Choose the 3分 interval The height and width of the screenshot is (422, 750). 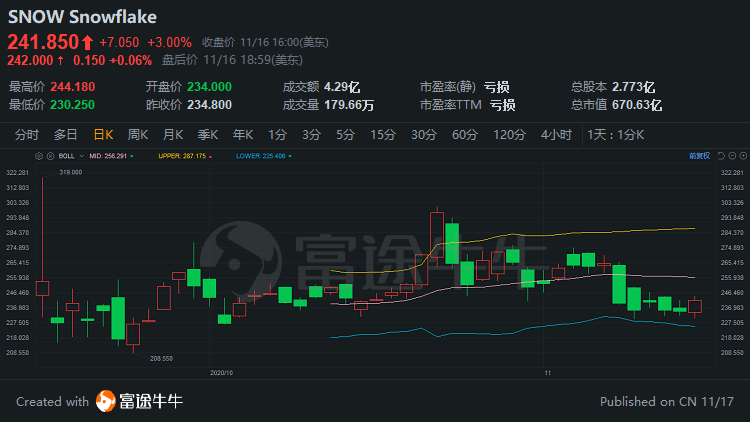point(311,135)
